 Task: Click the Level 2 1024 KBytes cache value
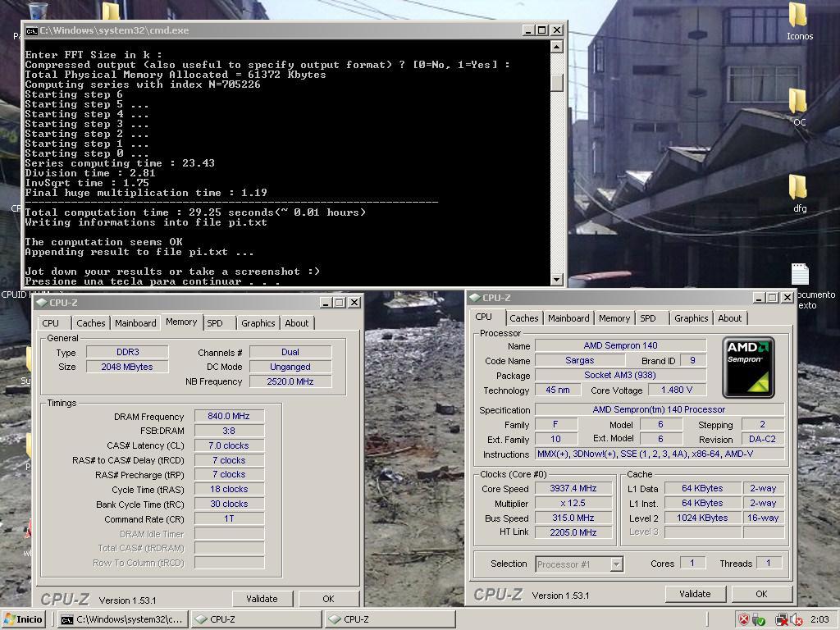click(x=702, y=518)
